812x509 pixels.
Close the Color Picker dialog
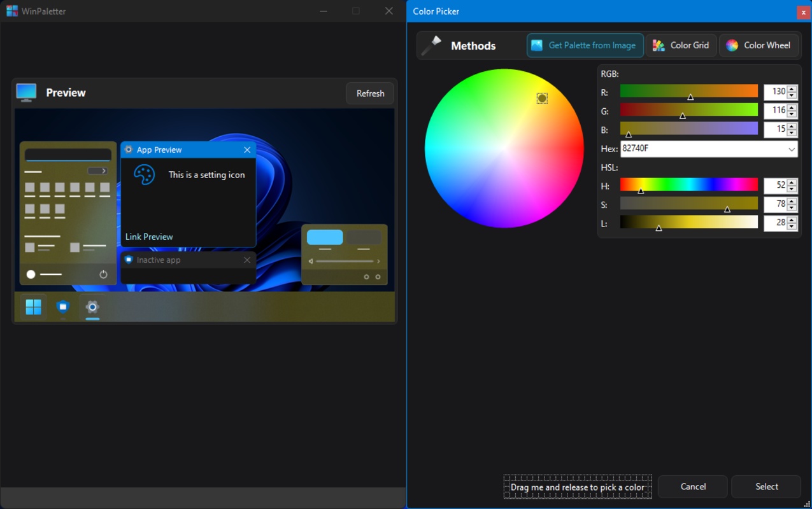pyautogui.click(x=803, y=12)
